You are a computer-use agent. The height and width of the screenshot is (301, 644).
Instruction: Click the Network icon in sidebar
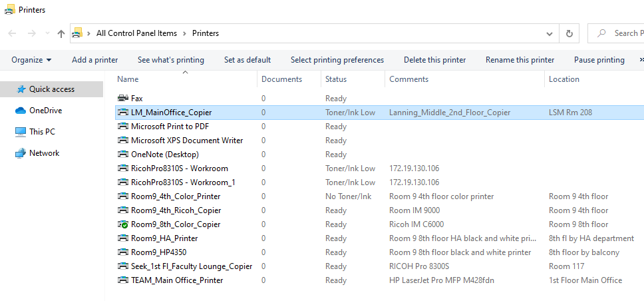point(21,153)
